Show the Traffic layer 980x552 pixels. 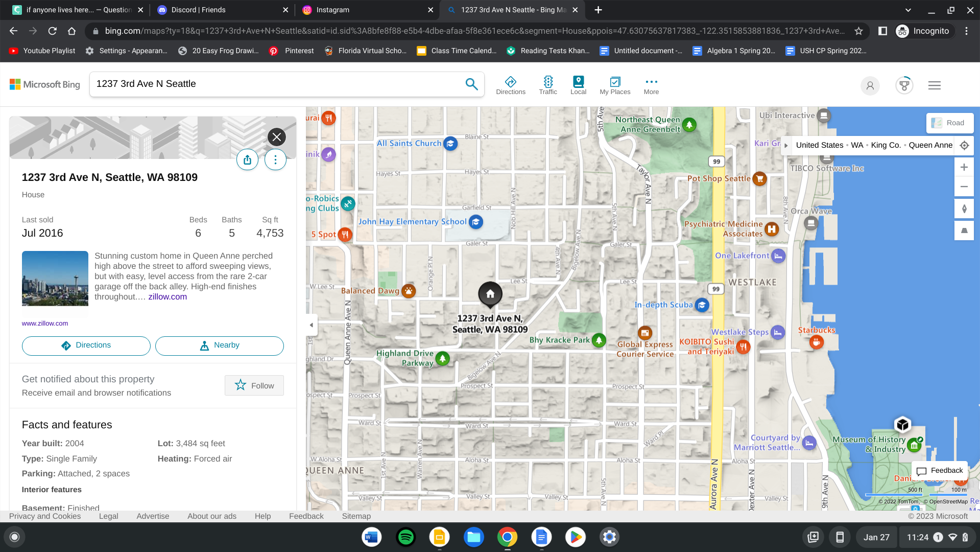point(548,85)
